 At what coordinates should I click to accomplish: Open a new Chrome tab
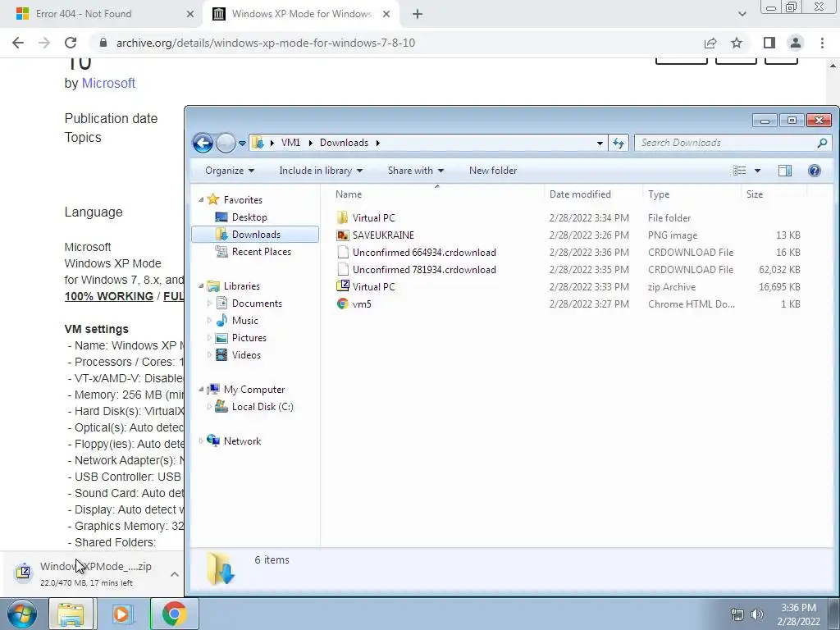tap(418, 15)
